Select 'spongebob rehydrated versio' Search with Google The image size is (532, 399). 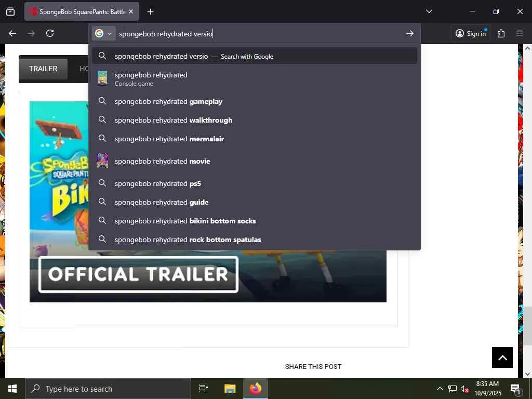[255, 56]
